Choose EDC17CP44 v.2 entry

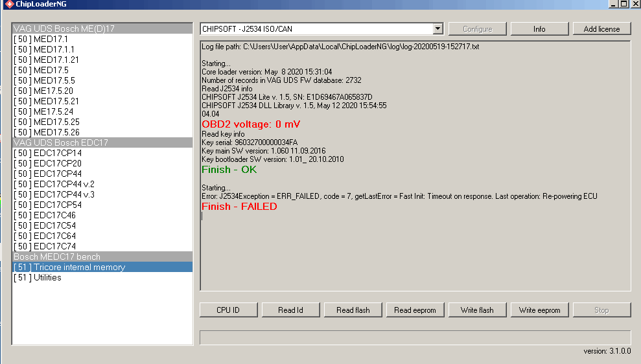(54, 184)
